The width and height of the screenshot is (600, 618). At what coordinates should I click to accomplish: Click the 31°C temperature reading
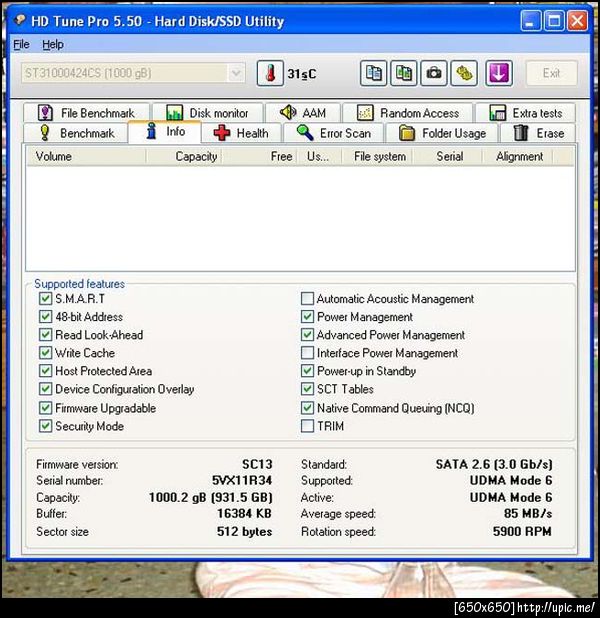click(x=302, y=74)
